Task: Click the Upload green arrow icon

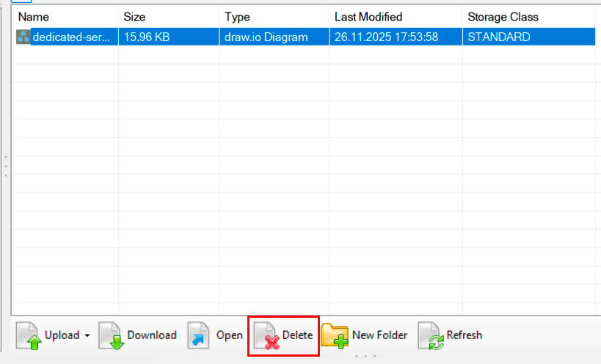Action: pyautogui.click(x=29, y=335)
